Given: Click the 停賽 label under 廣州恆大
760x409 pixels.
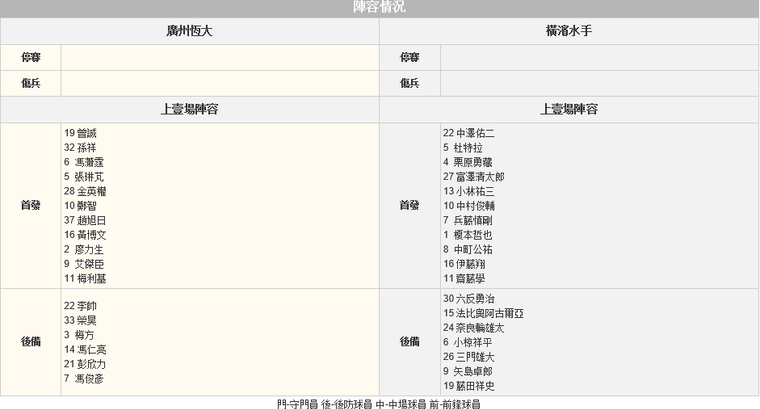Looking at the screenshot, I should [31, 57].
